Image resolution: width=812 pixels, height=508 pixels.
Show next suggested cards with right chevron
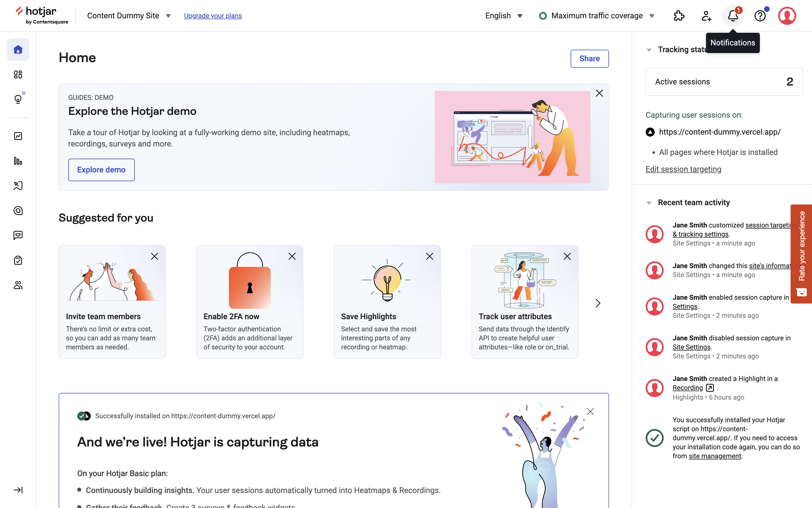click(x=598, y=303)
